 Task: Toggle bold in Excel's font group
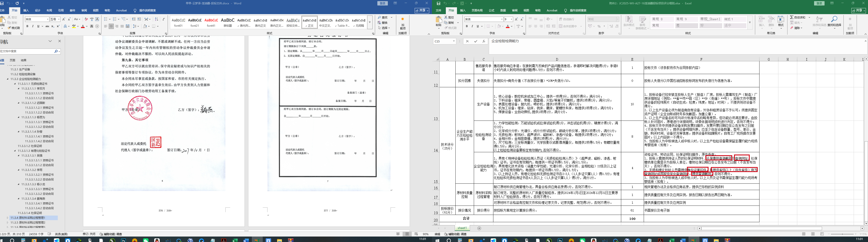[x=467, y=26]
